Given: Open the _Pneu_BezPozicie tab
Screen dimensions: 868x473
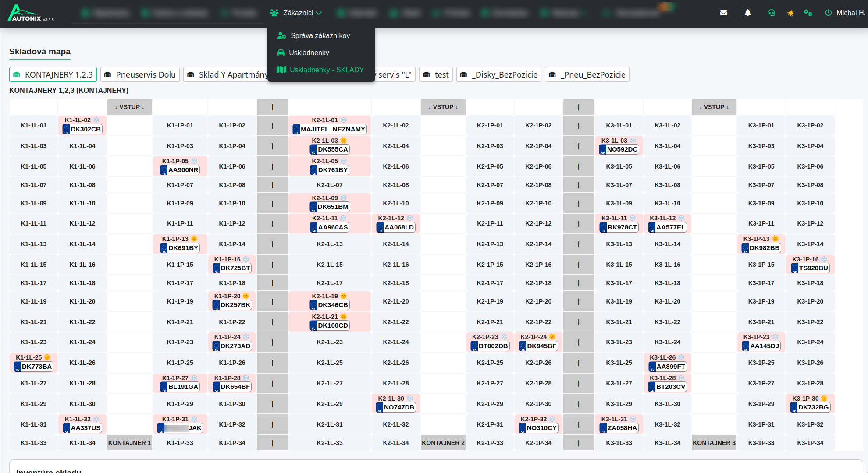Looking at the screenshot, I should [x=587, y=74].
